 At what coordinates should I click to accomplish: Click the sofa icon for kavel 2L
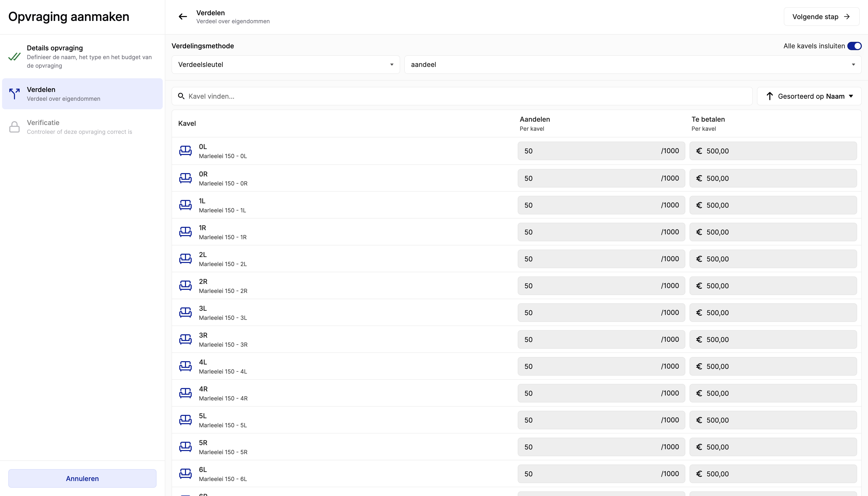(x=185, y=259)
